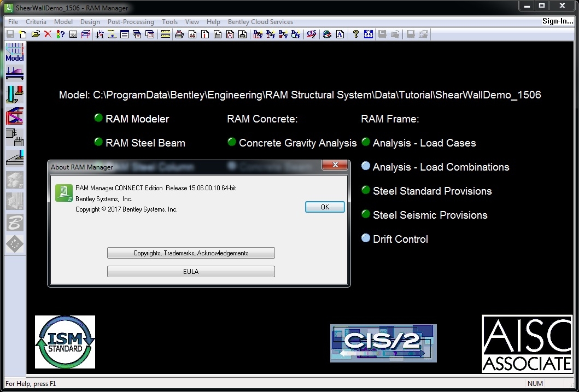Viewport: 579px width, 392px height.
Task: Click the RAM Manager icon in About dialog
Action: click(x=64, y=193)
